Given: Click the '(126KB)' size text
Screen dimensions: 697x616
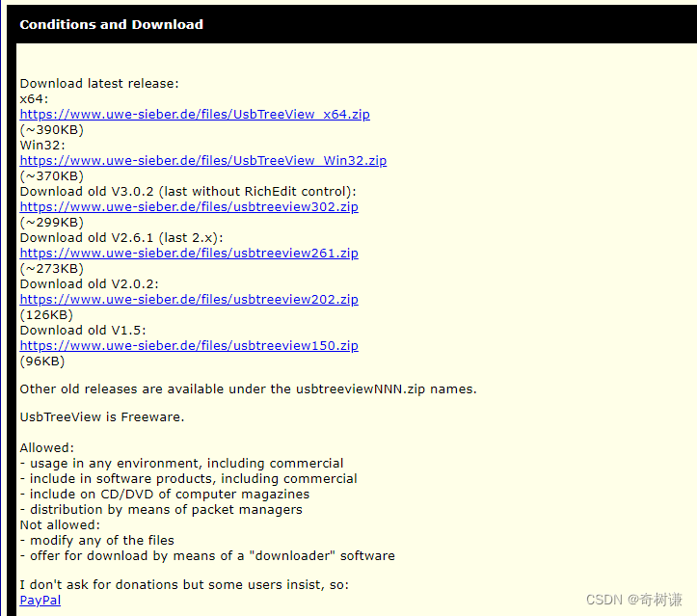Looking at the screenshot, I should (x=46, y=314).
